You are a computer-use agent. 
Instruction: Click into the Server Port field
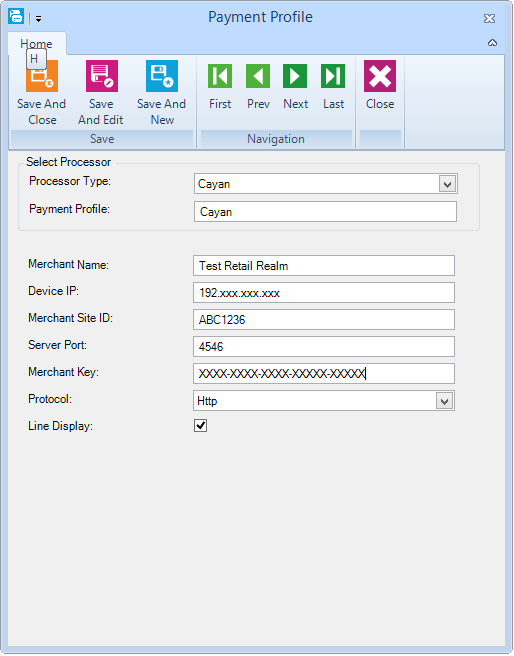(324, 346)
